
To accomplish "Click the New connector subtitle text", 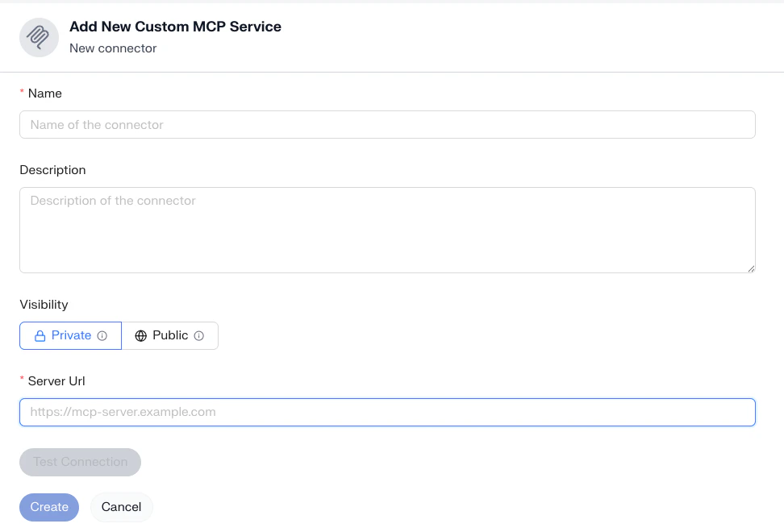I will point(113,48).
